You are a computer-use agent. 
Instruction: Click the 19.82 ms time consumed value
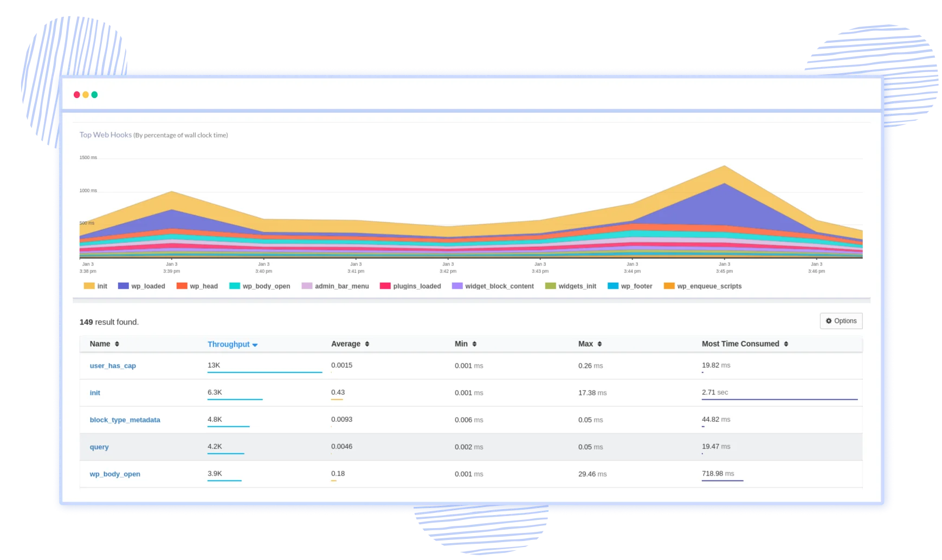[x=716, y=365]
